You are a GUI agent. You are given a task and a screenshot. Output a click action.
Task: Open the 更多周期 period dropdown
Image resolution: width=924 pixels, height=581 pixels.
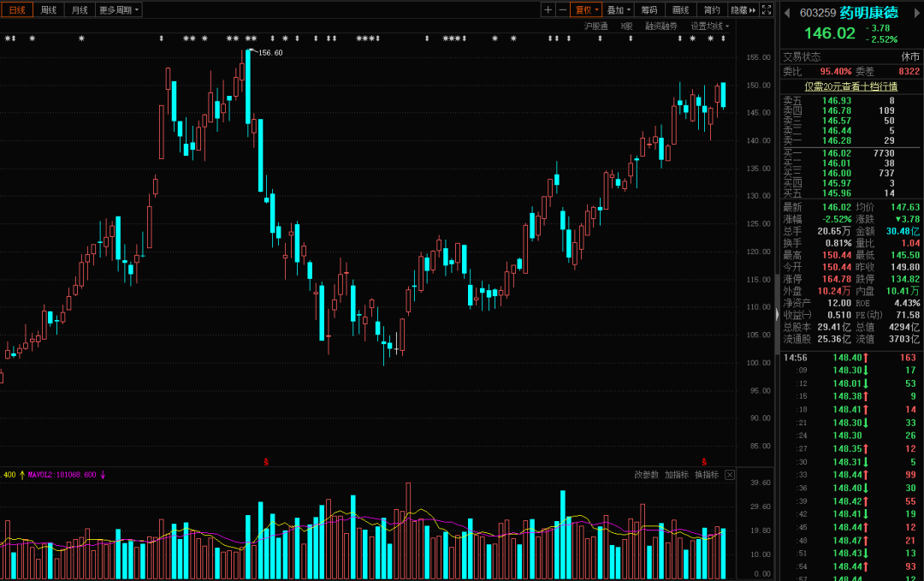[x=119, y=10]
